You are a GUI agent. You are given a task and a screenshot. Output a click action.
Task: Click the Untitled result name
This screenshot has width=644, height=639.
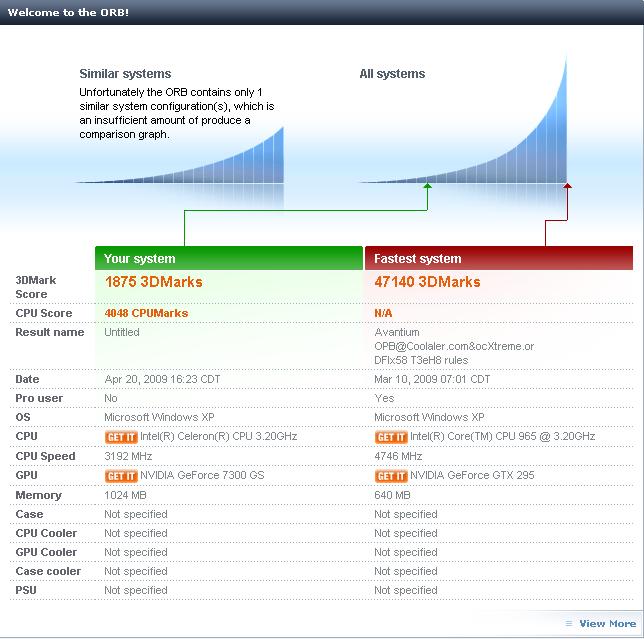coord(122,332)
